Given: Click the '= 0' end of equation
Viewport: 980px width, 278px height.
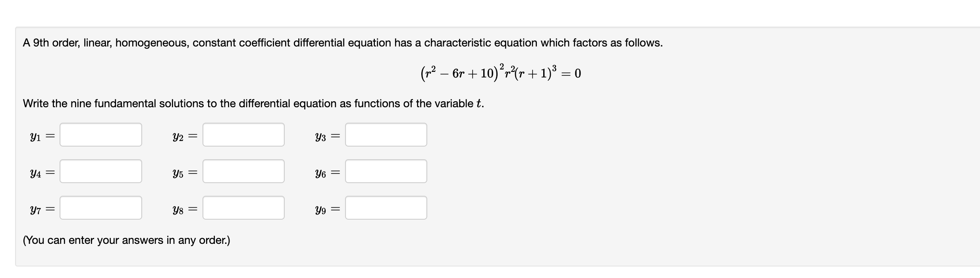Looking at the screenshot, I should coord(572,73).
